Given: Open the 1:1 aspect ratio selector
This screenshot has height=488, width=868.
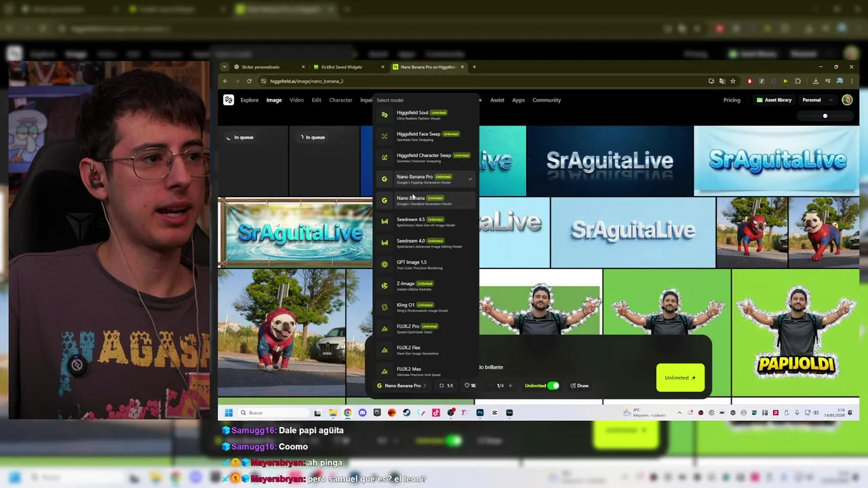Looking at the screenshot, I should click(x=446, y=386).
